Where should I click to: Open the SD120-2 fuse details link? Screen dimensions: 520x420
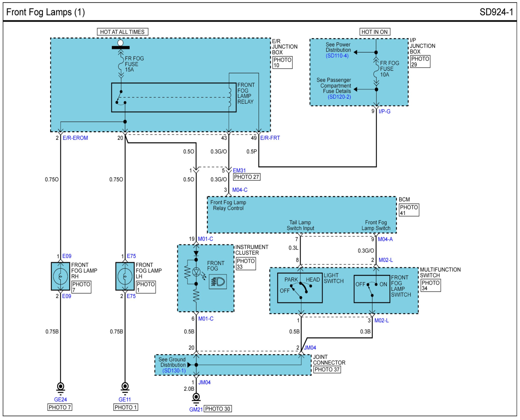tap(339, 97)
